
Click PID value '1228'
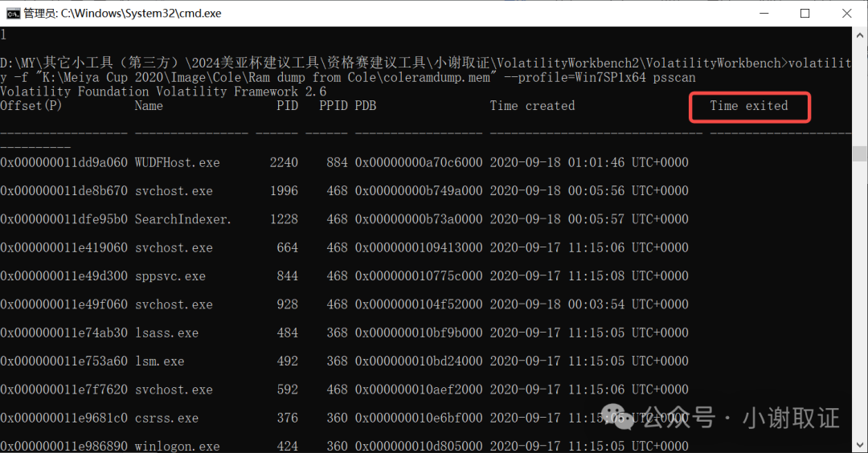[284, 219]
